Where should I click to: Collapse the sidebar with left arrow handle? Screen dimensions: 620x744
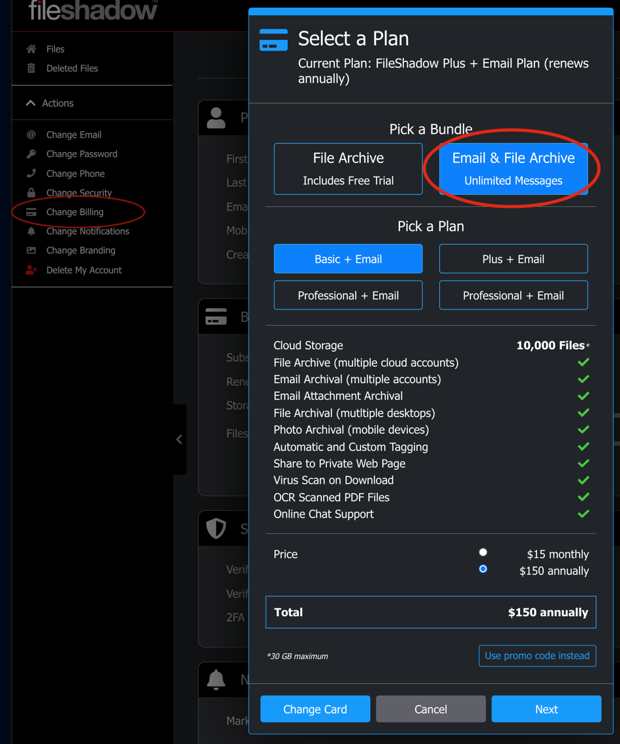pos(179,439)
